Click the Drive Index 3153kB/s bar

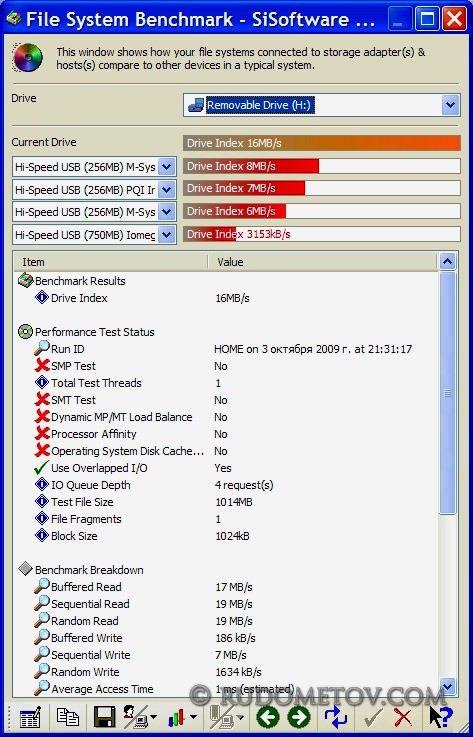322,234
